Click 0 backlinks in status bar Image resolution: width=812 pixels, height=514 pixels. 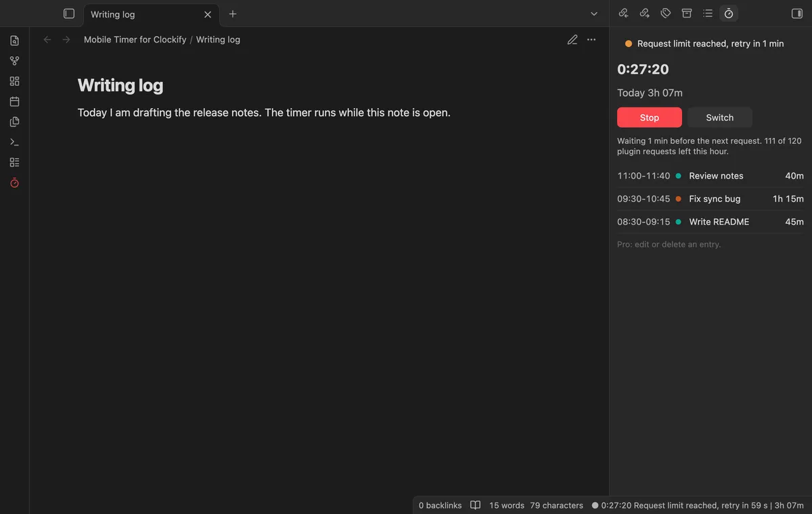click(x=440, y=505)
